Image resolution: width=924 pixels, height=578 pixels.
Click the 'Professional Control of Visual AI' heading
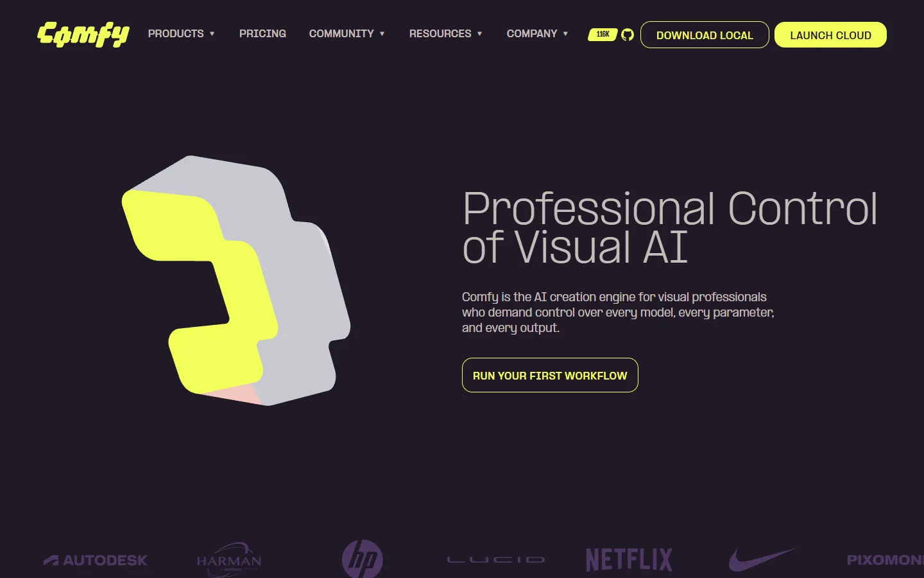(x=670, y=228)
